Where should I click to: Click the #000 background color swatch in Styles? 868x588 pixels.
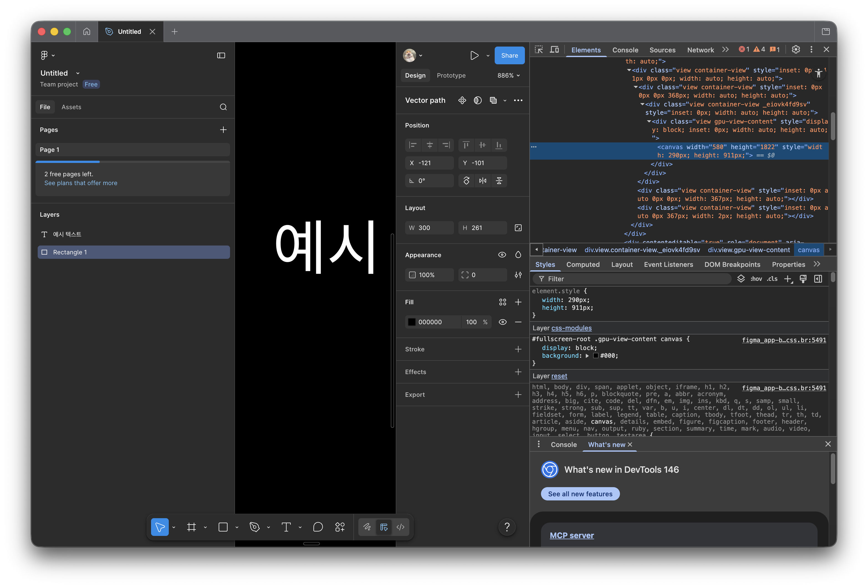(x=596, y=356)
